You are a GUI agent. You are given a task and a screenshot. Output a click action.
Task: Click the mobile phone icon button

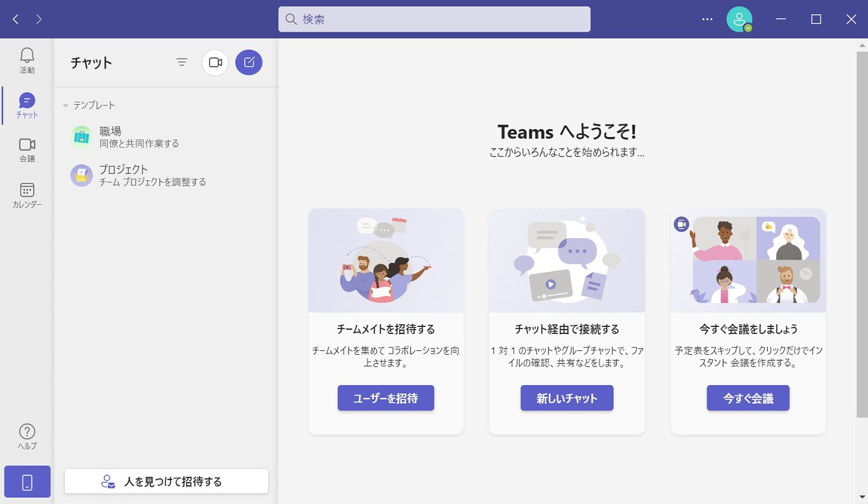[x=27, y=482]
